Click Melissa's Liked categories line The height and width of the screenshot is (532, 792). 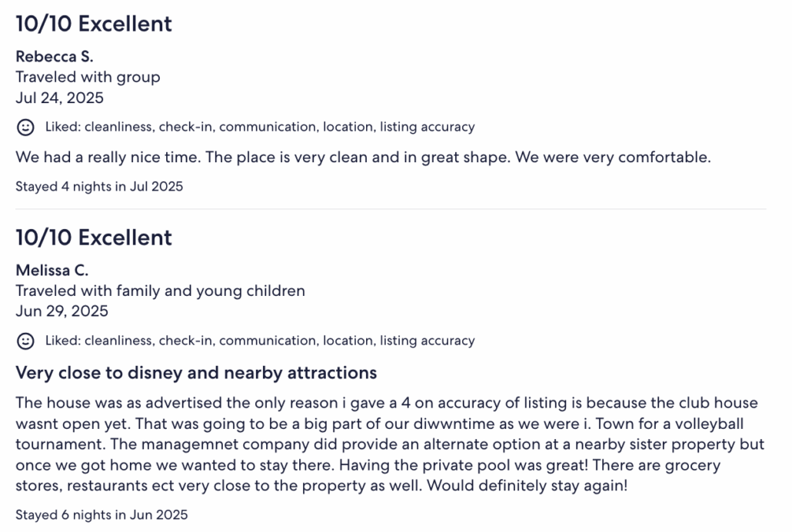[x=260, y=341]
